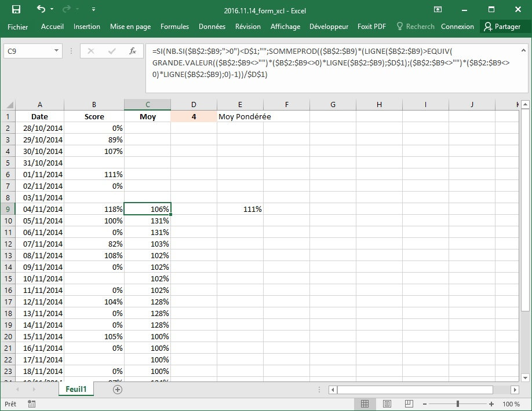Click the zoom slider handle
Image resolution: width=532 pixels, height=411 pixels.
pyautogui.click(x=458, y=404)
